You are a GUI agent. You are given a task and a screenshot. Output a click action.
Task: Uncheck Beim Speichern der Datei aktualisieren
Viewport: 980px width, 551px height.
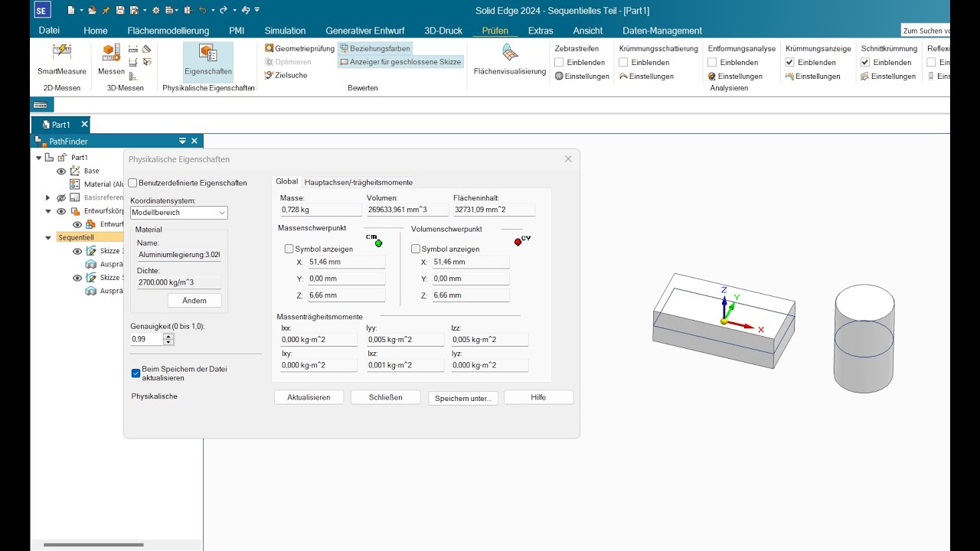point(136,373)
